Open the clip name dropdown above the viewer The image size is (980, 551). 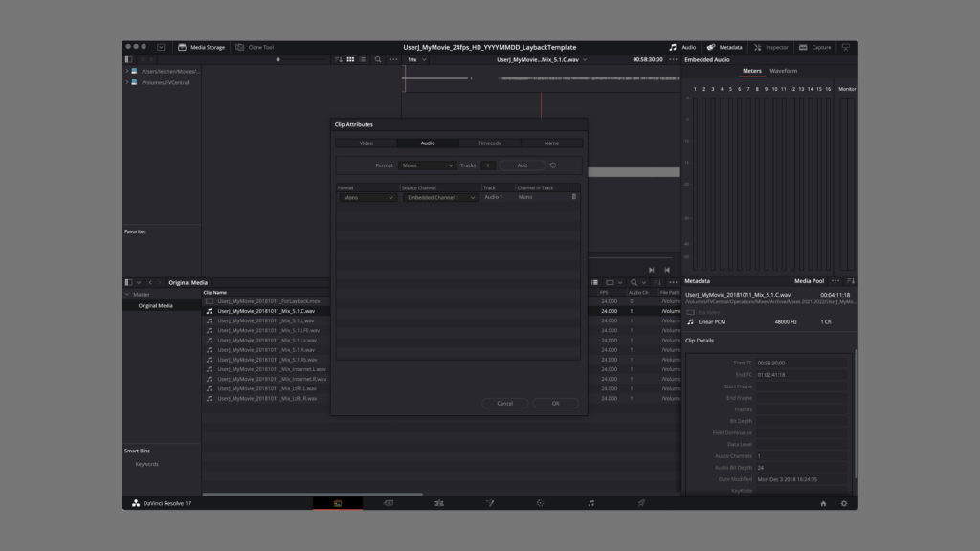542,59
